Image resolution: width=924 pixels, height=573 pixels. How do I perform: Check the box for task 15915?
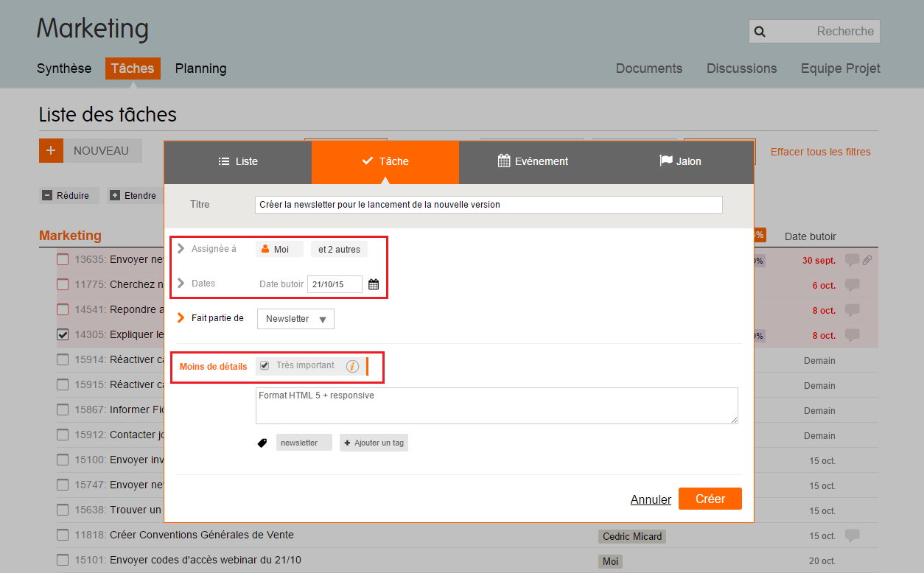click(63, 384)
